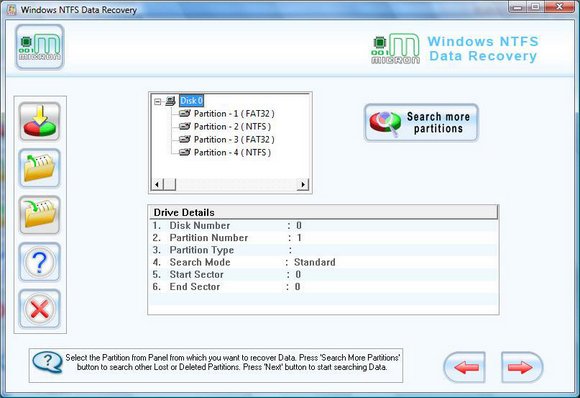580x398 pixels.
Task: Click the folder with upward green arrow icon
Action: 40,168
